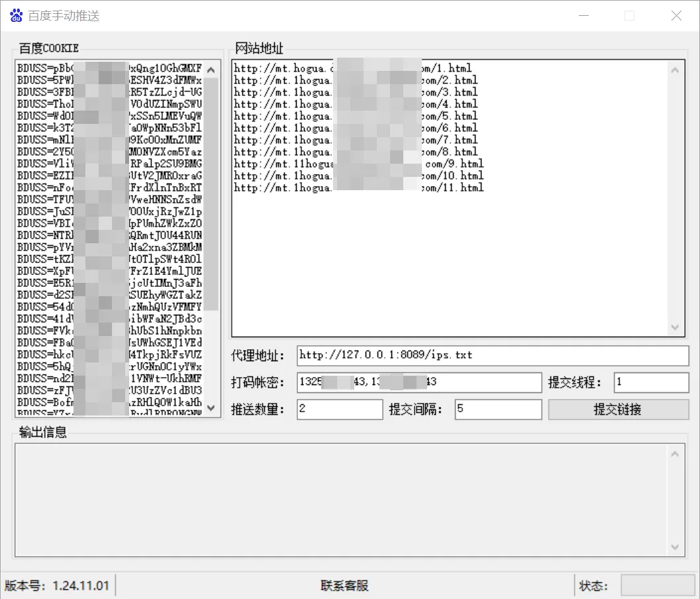The height and width of the screenshot is (599, 700).
Task: Minimize the 百度手动推送 window
Action: coord(583,16)
